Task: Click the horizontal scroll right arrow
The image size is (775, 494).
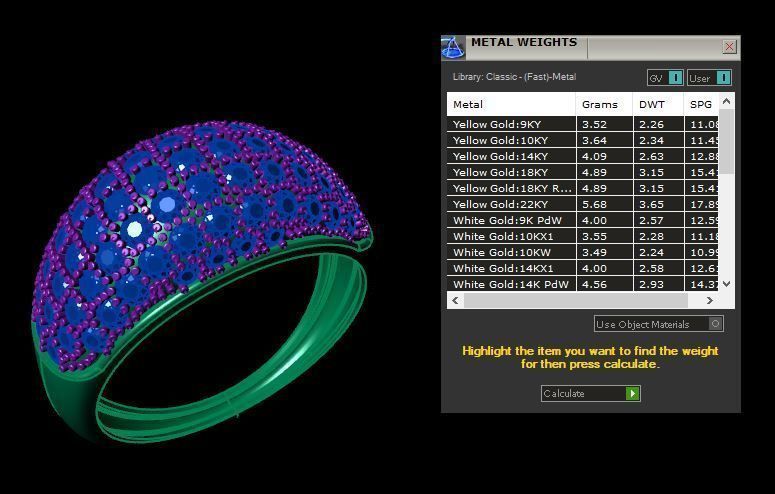Action: 710,300
